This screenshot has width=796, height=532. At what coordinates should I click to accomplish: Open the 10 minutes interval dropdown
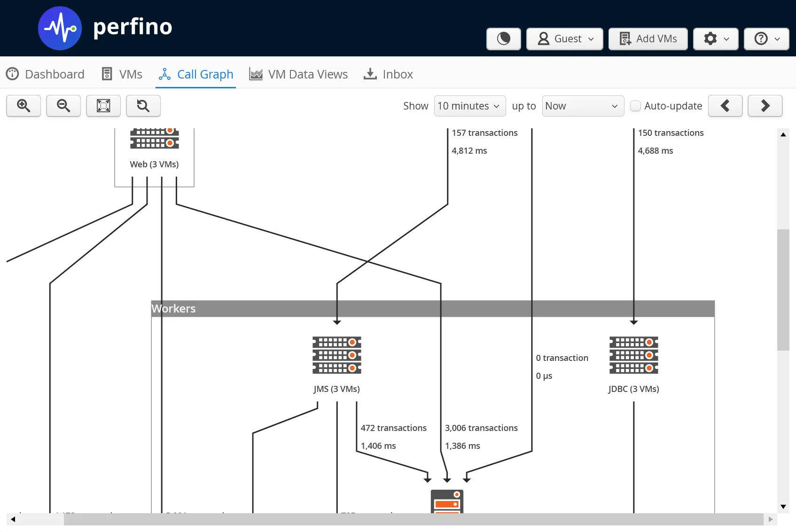(x=469, y=106)
